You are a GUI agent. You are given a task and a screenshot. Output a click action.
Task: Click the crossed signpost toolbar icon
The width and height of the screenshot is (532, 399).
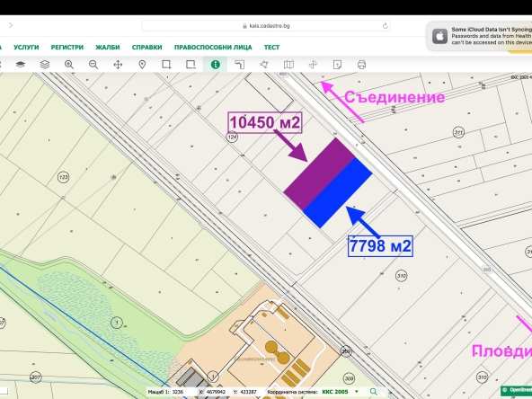pos(313,65)
